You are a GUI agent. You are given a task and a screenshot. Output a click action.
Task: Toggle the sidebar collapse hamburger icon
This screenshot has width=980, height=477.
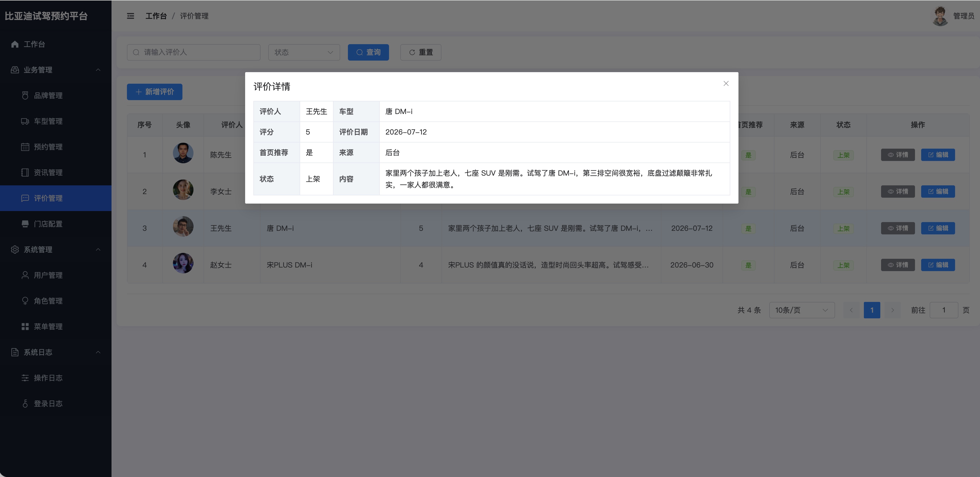(131, 16)
